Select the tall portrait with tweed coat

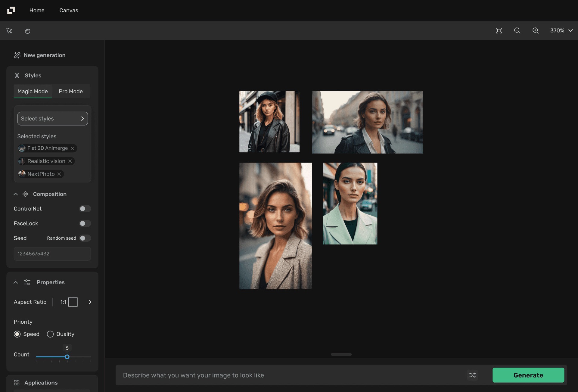click(275, 226)
